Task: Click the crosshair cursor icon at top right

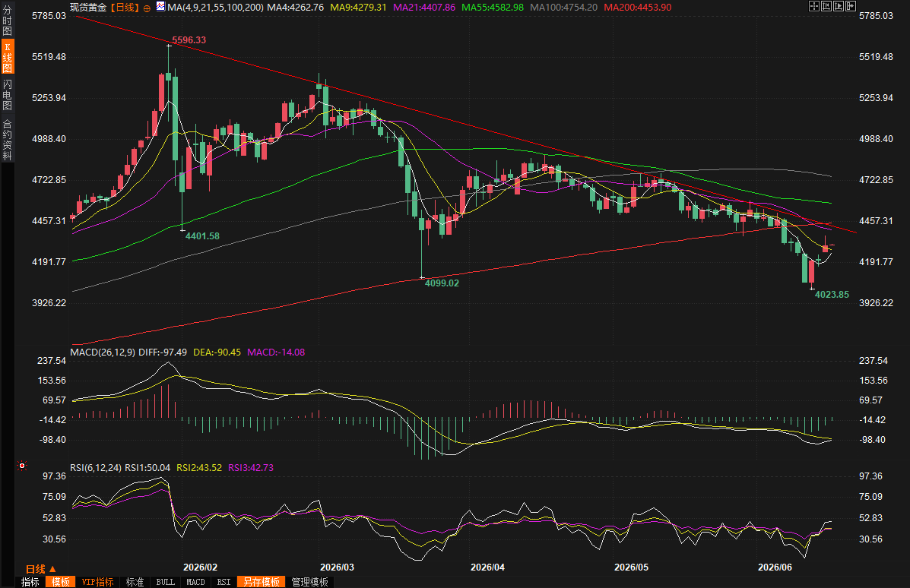Action: 813,6
